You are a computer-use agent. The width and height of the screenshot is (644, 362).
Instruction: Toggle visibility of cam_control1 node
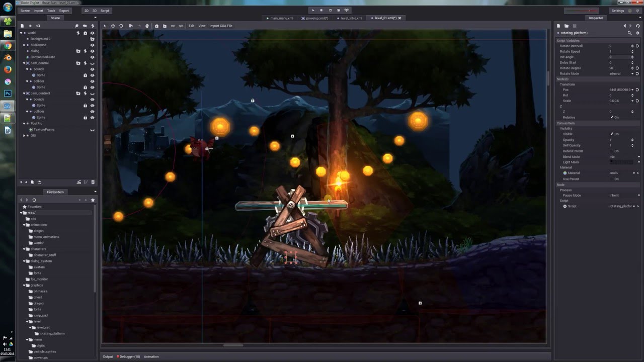point(92,93)
